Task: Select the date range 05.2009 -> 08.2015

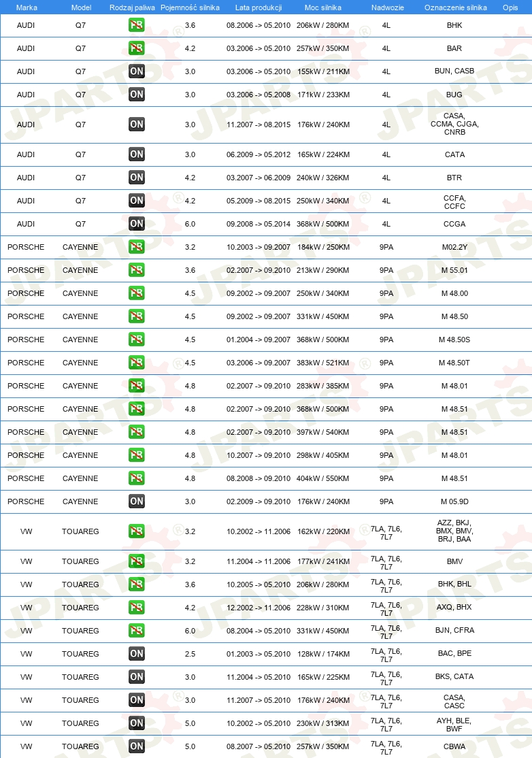Action: [x=259, y=201]
